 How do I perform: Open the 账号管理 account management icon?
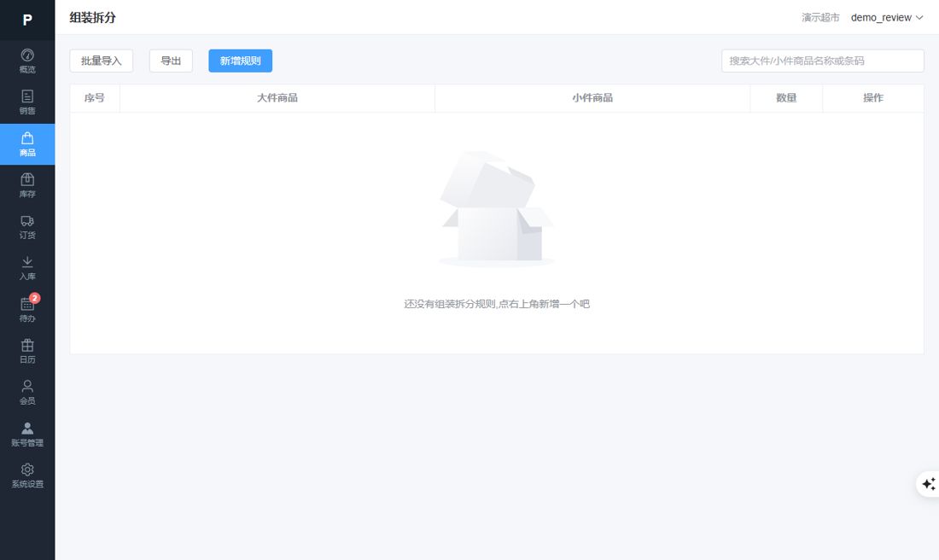tap(27, 435)
